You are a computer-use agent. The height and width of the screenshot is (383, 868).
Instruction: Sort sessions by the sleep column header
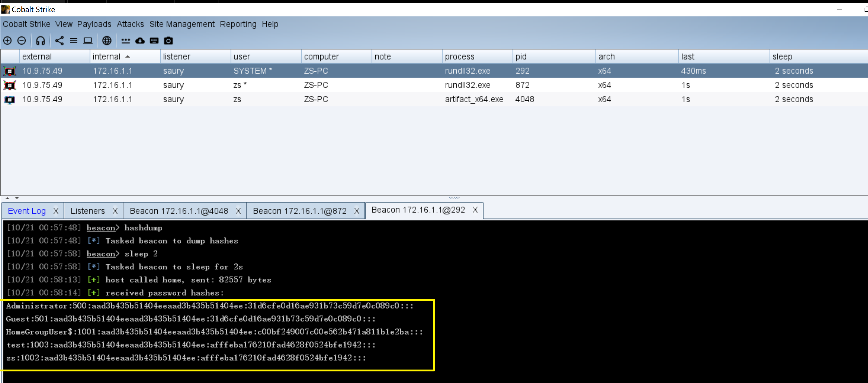(x=819, y=57)
